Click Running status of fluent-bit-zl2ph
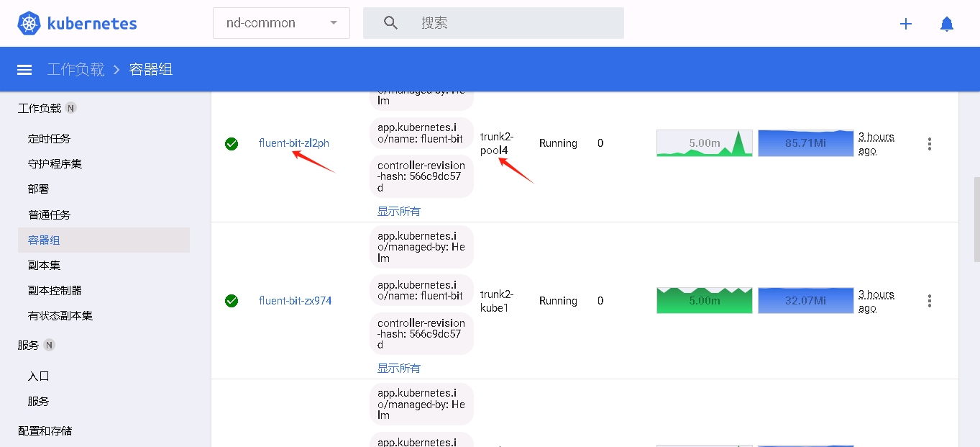 [558, 143]
